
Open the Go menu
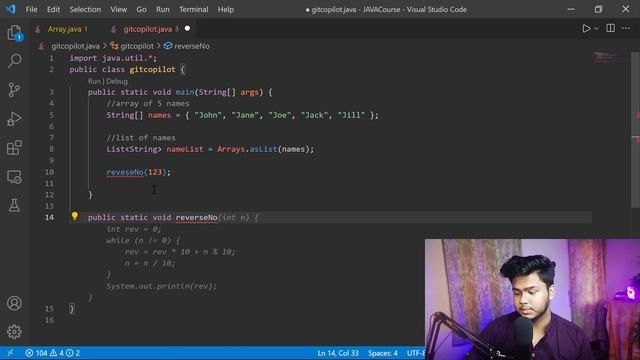pos(141,9)
